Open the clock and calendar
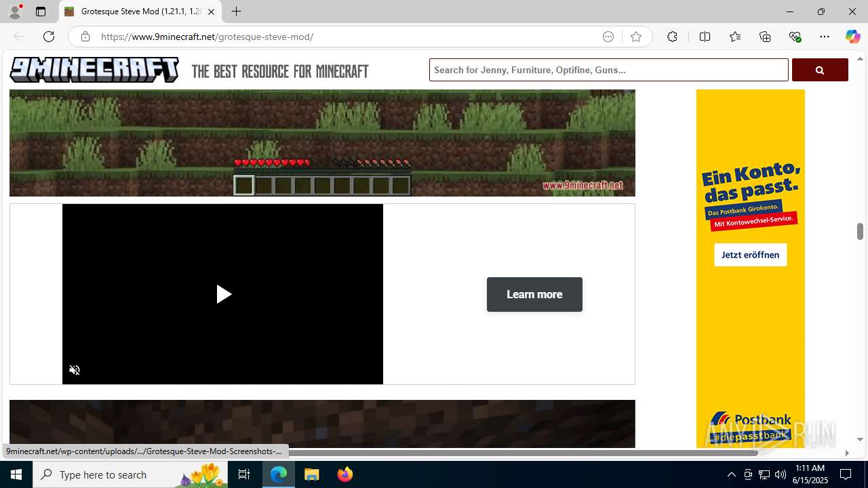868x488 pixels. pos(810,474)
